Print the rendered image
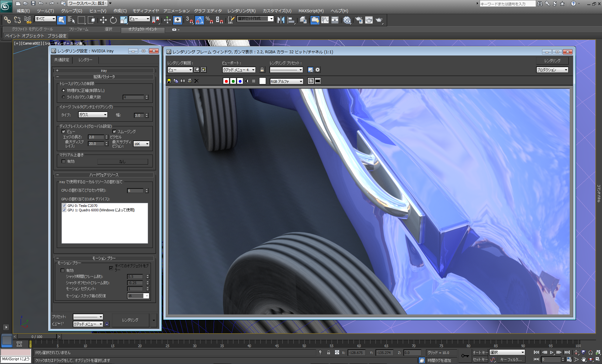 coord(189,81)
